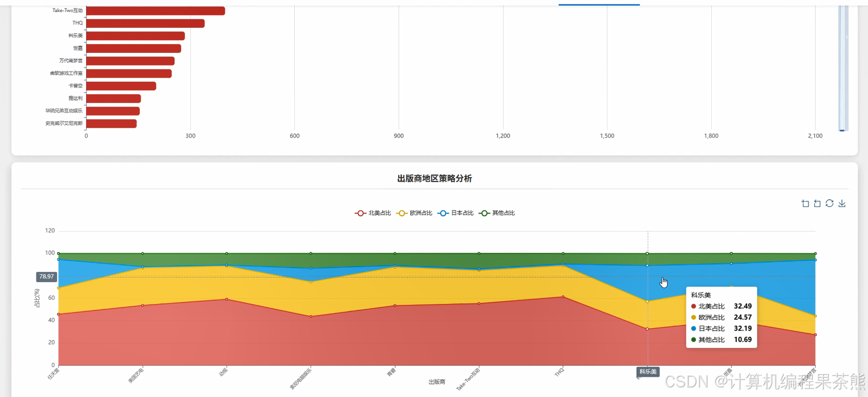Viewport: 868px width, 397px height.
Task: Click the 78.97 y-axis pointer label
Action: tap(47, 277)
